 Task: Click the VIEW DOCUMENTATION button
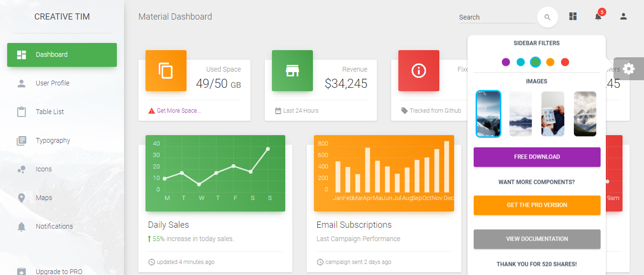[537, 239]
